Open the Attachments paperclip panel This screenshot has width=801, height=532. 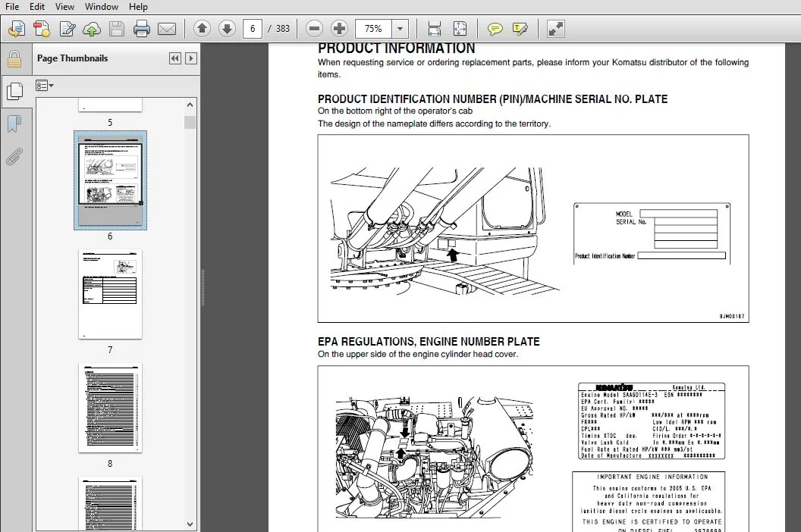[14, 157]
